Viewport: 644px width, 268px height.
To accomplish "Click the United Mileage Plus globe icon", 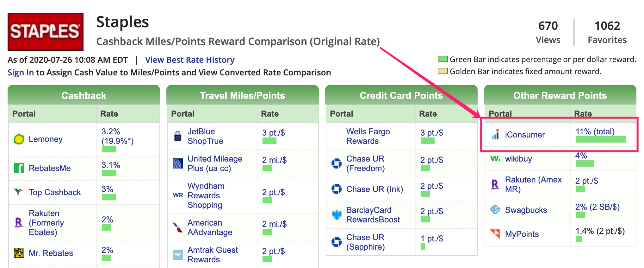I will (x=178, y=163).
